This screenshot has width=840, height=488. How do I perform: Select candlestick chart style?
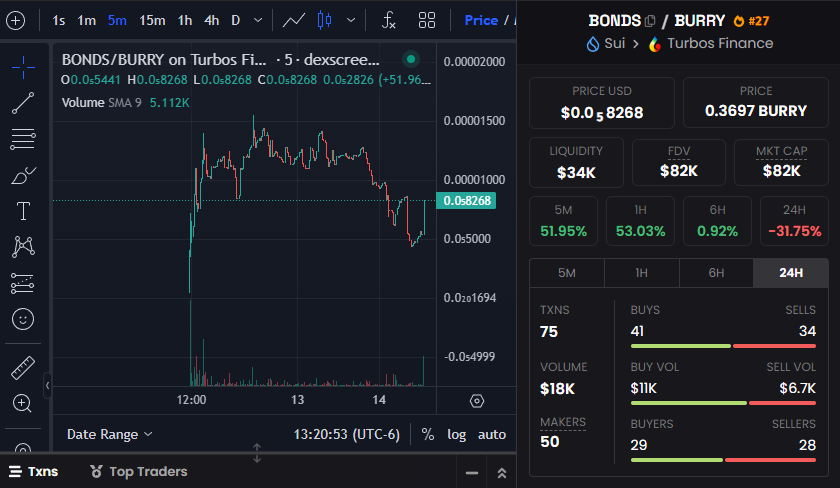pos(324,20)
